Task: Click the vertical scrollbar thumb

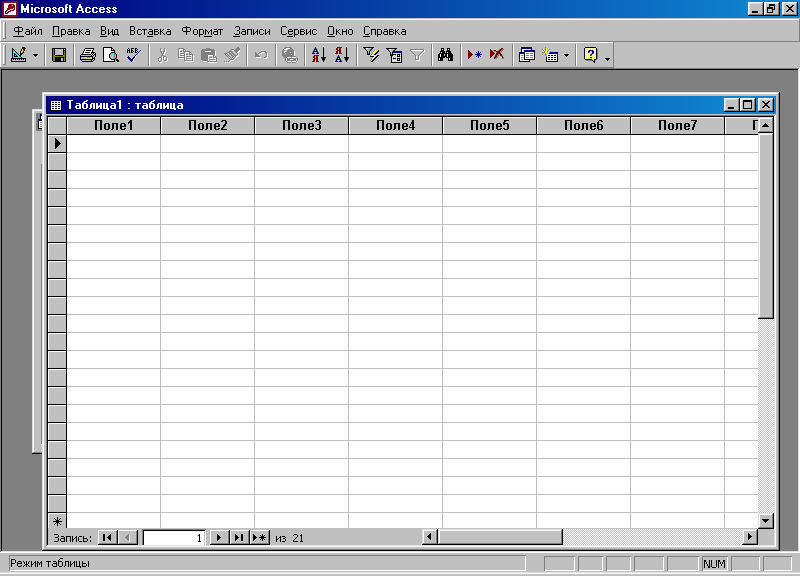Action: coord(766,226)
